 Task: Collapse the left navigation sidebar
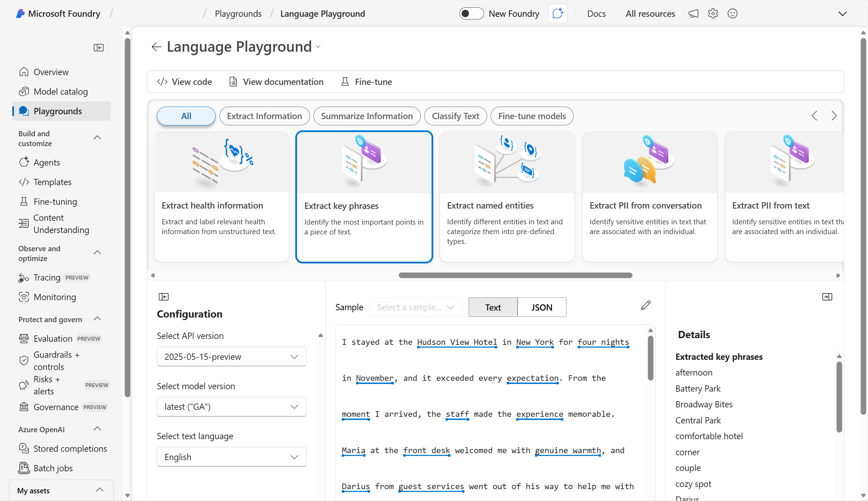tap(99, 48)
